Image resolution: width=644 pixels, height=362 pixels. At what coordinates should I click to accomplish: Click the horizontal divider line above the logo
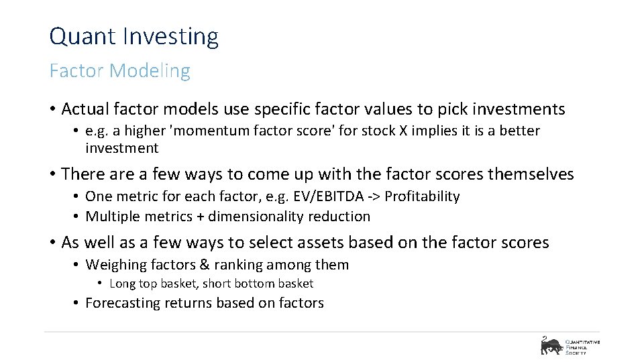(322, 332)
